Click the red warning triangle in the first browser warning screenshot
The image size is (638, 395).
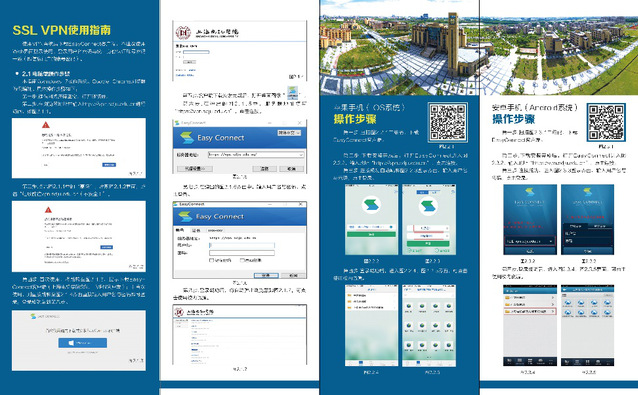coord(46,125)
